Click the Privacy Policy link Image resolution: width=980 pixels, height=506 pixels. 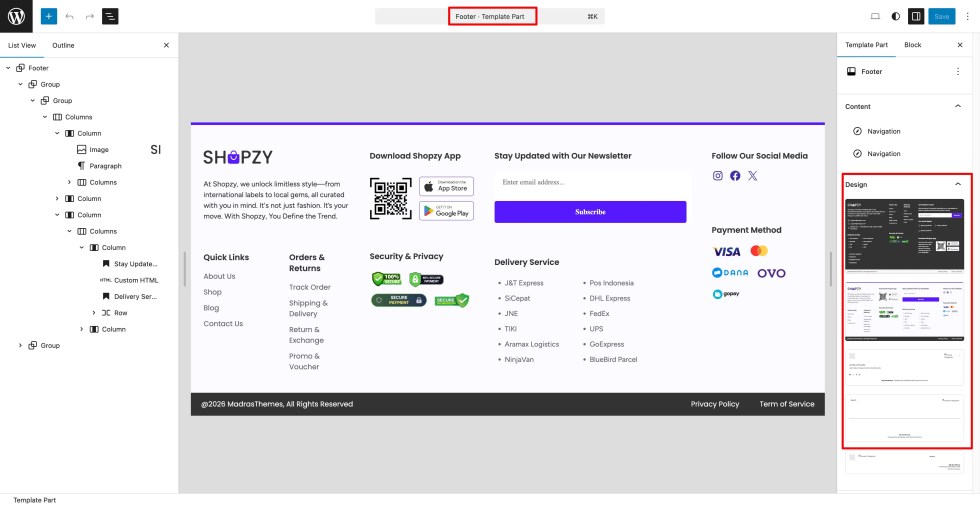(x=715, y=404)
